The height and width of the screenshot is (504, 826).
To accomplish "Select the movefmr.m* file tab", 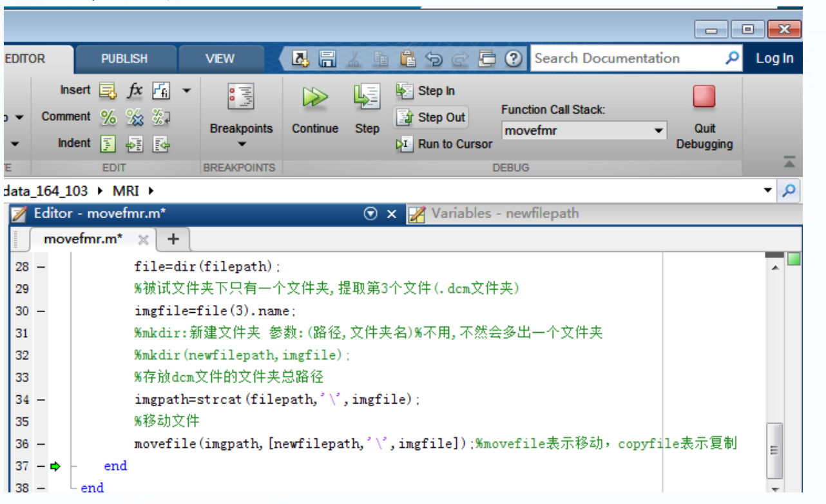I will coord(83,239).
